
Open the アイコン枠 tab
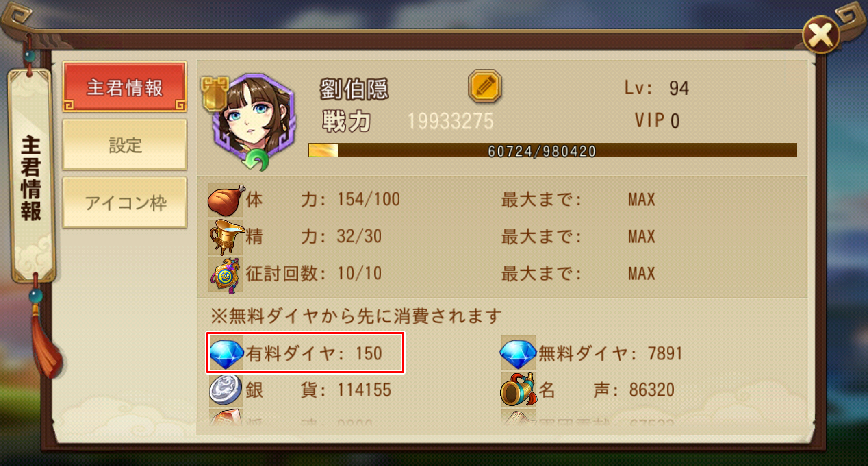point(125,203)
